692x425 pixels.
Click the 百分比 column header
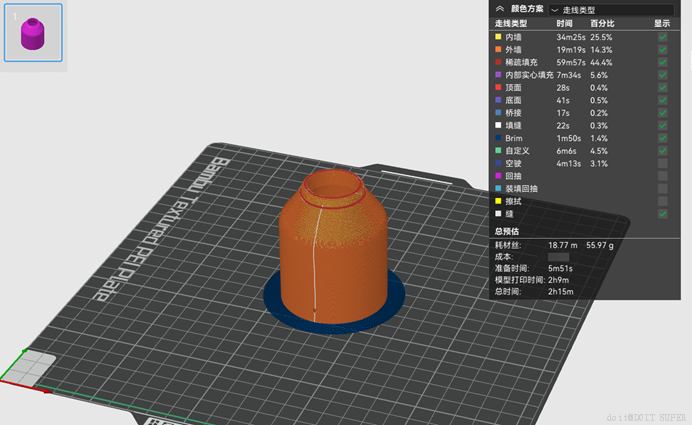602,23
